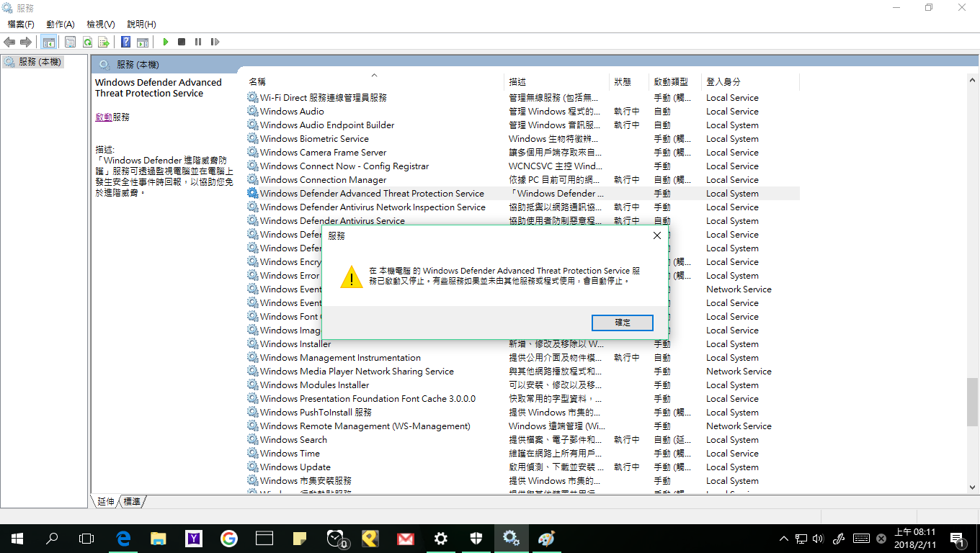Click the Refresh toolbar icon
The height and width of the screenshot is (553, 980).
(86, 42)
